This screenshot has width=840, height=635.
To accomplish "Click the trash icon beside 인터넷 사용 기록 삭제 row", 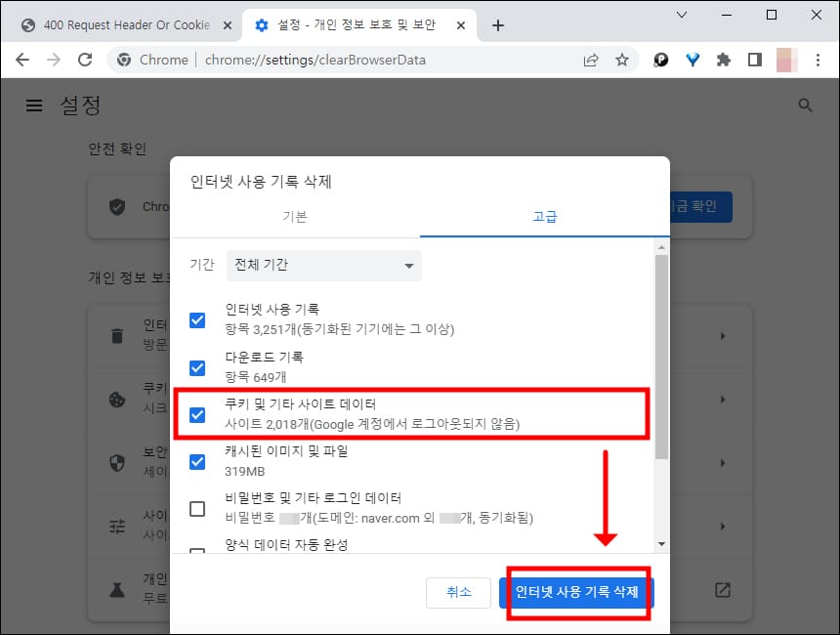I will click(x=117, y=336).
